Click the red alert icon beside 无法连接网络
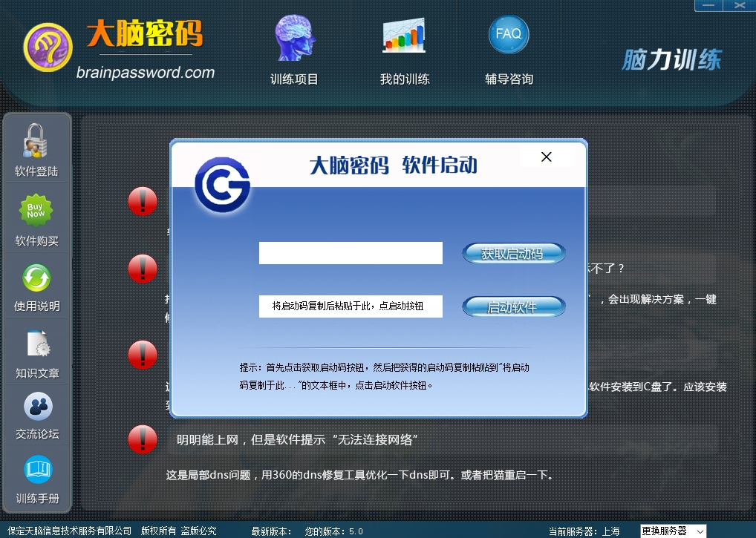This screenshot has height=538, width=756. pyautogui.click(x=143, y=439)
